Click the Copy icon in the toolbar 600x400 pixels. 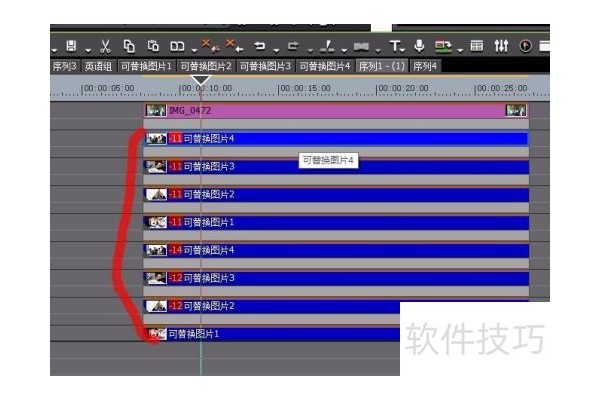129,46
